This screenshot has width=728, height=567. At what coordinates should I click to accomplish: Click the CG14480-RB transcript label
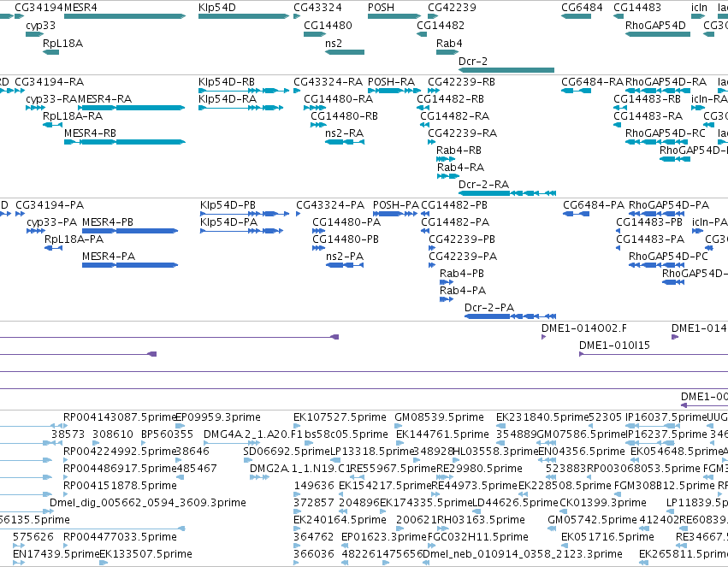(344, 116)
